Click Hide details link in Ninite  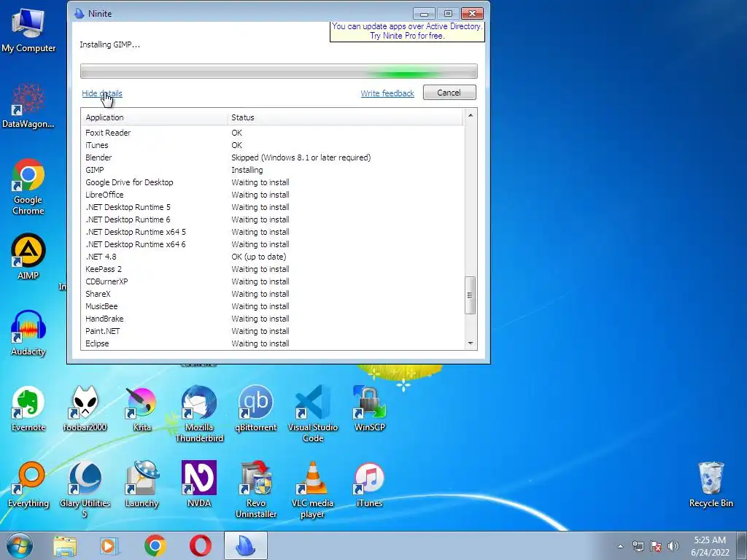point(102,93)
